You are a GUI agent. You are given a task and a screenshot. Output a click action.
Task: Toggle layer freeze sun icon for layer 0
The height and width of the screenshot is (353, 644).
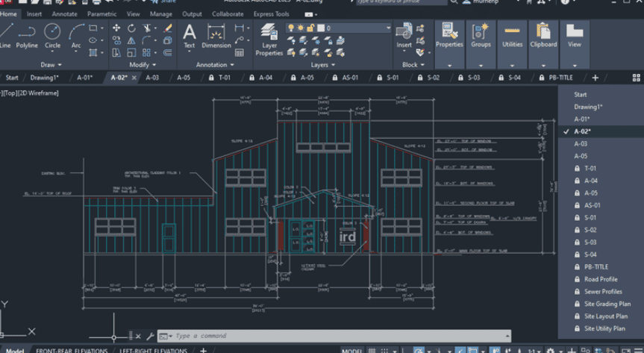pyautogui.click(x=301, y=28)
